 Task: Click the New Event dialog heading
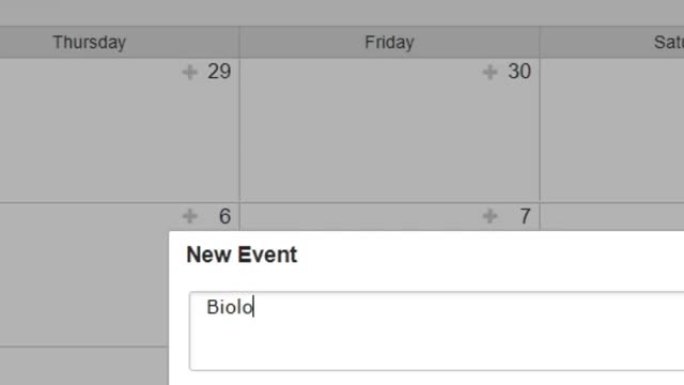click(x=242, y=255)
